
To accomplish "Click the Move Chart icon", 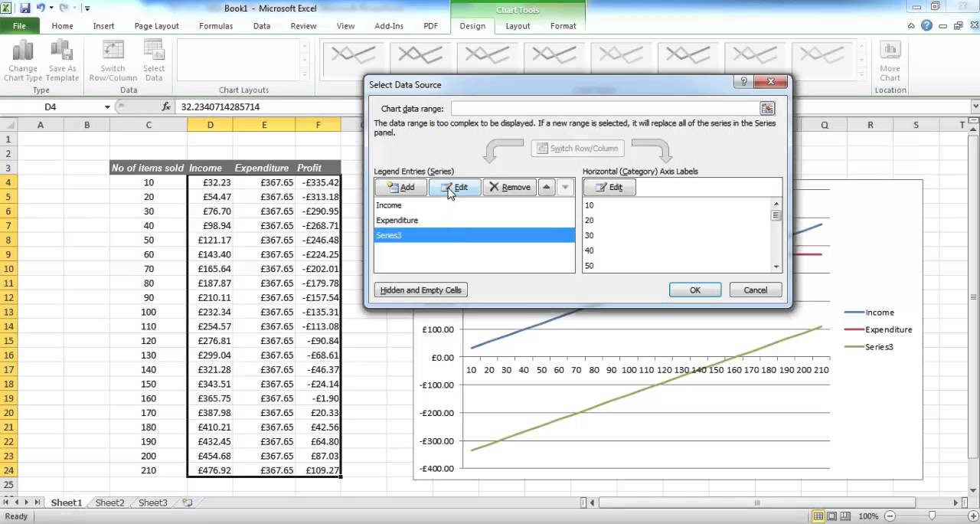I will 890,51.
